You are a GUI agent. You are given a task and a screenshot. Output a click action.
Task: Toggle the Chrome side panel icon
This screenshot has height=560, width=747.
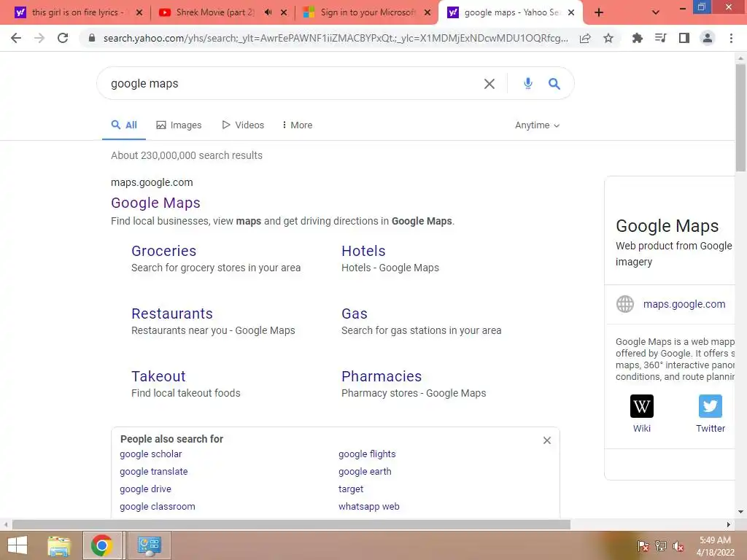pyautogui.click(x=684, y=38)
